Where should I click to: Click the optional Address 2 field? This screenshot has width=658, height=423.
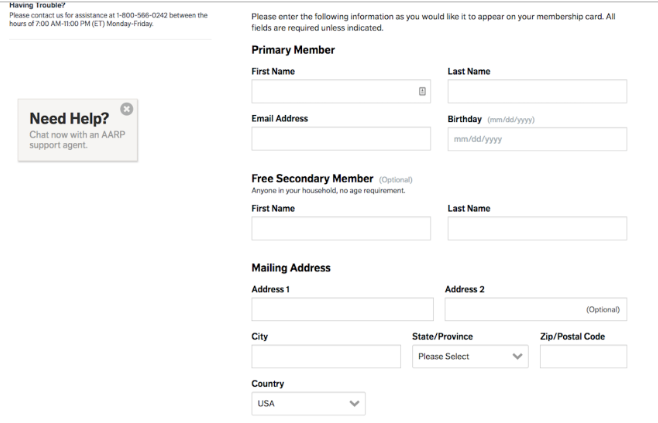tap(520, 309)
